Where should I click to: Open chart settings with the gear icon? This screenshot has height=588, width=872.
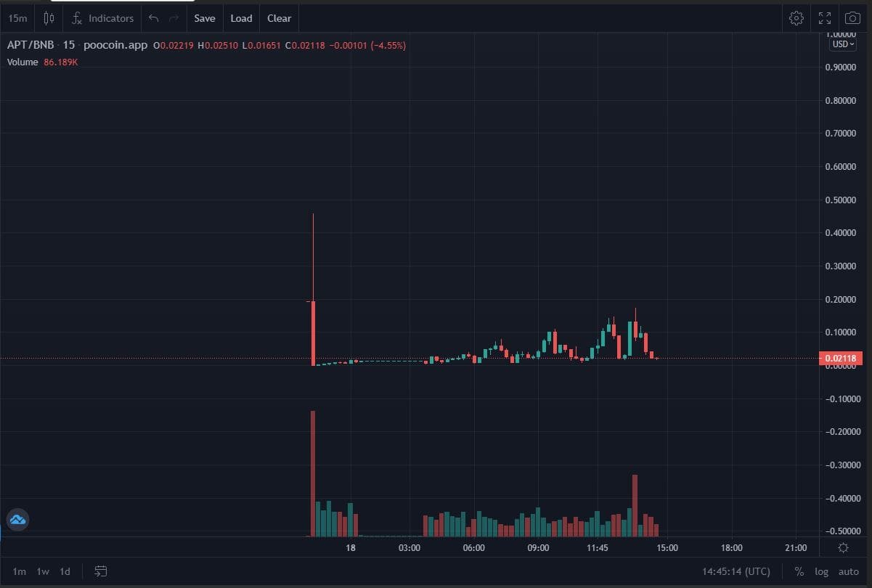(796, 17)
